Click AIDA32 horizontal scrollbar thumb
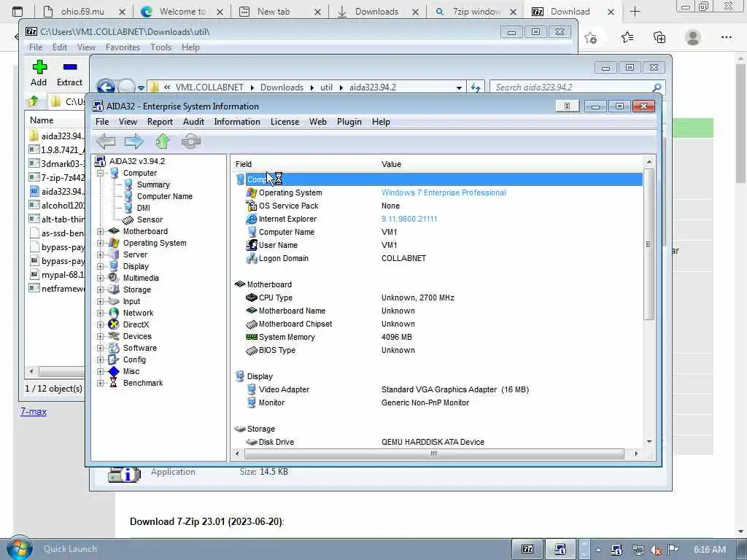 pos(433,454)
